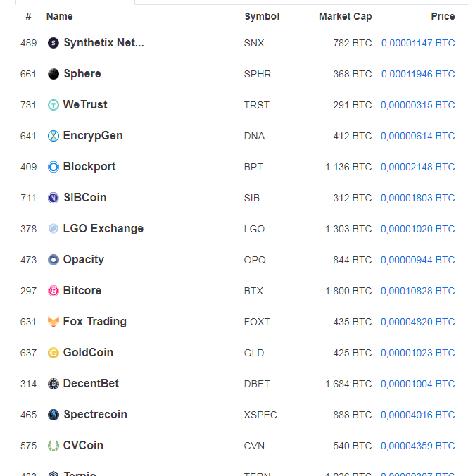Sort by the Price column header
This screenshot has width=468, height=476.
click(443, 16)
